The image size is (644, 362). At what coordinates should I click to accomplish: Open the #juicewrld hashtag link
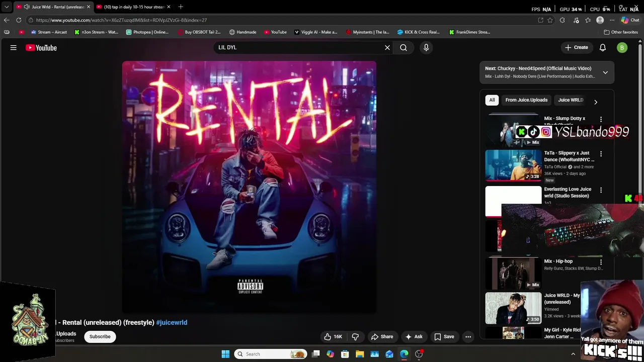point(172,322)
